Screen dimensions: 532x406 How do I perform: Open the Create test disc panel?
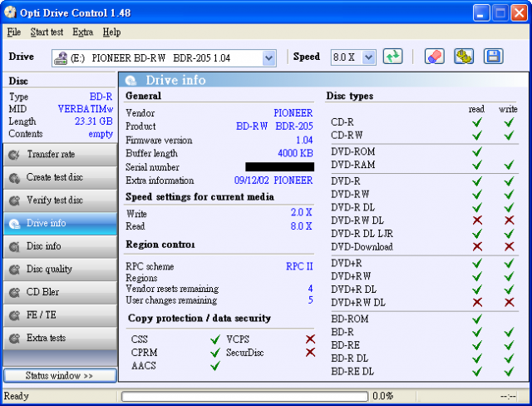[x=60, y=177]
